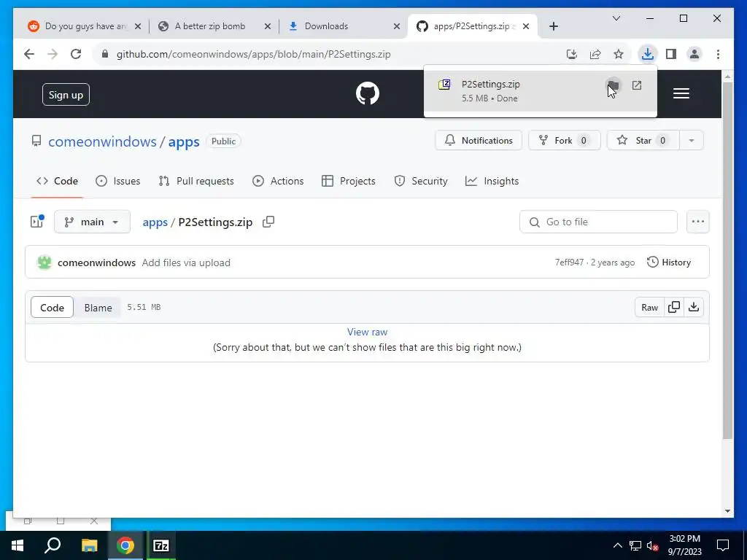This screenshot has width=747, height=560.
Task: Copy raw file contents
Action: click(x=674, y=307)
